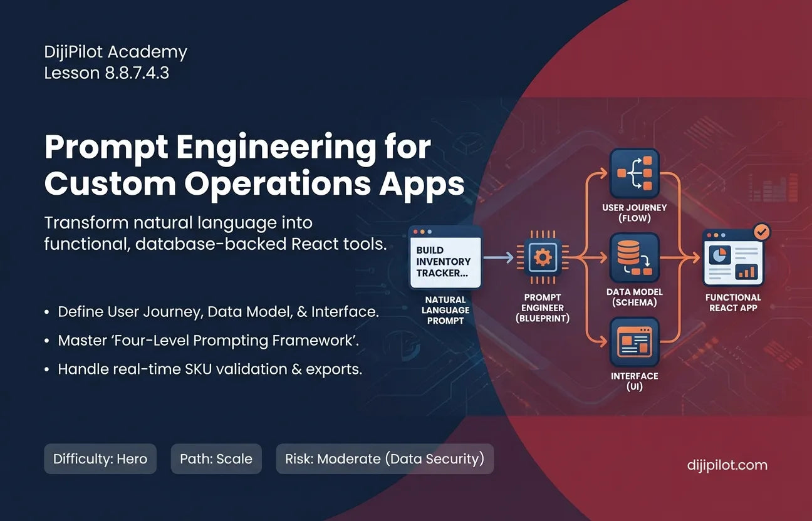This screenshot has width=812, height=521.
Task: Click the Risk: Moderate (Data Security) badge
Action: click(x=385, y=459)
